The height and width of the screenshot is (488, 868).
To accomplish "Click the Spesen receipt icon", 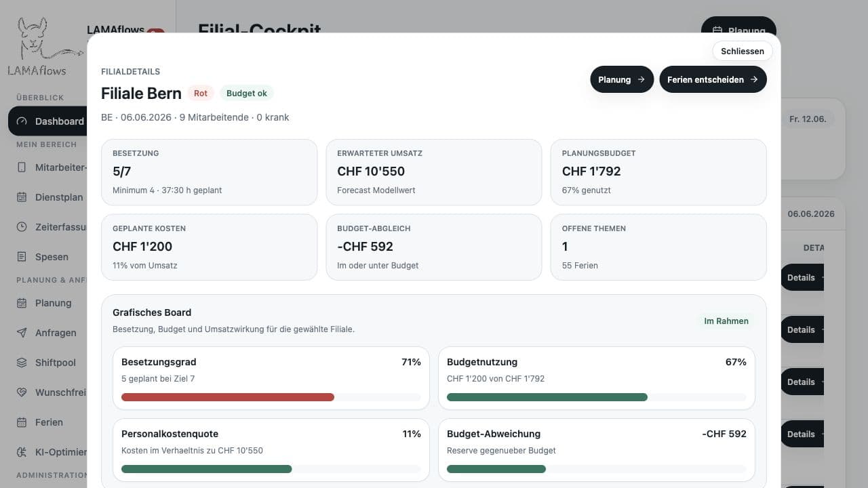I will coord(22,257).
